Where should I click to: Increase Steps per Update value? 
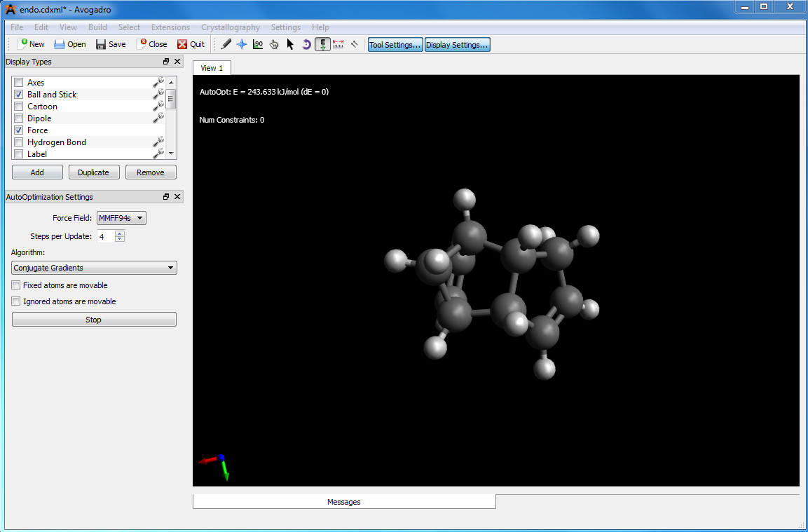pos(120,233)
